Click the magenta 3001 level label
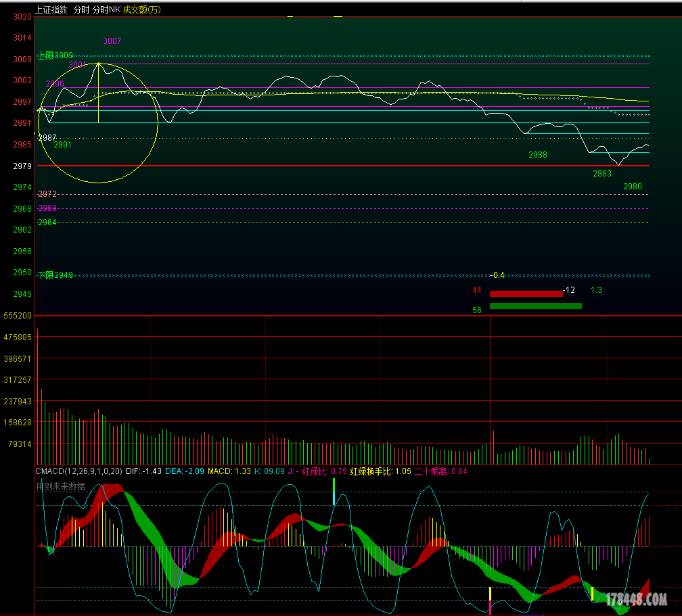 click(x=77, y=65)
